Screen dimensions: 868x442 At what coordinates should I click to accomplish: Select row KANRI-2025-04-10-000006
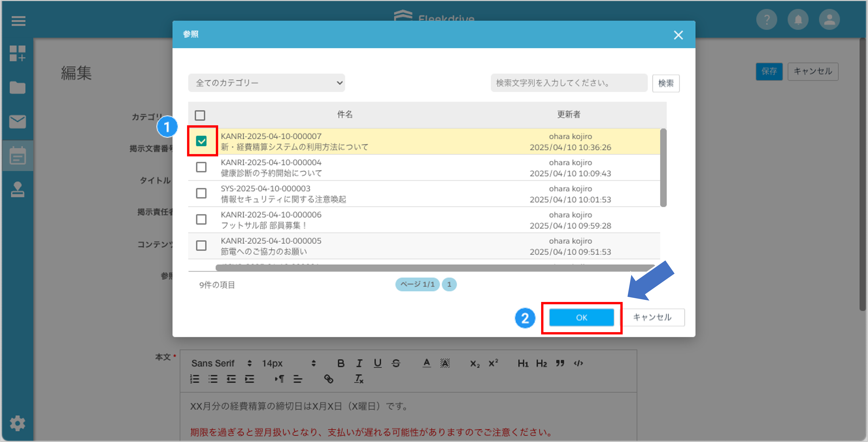point(424,220)
